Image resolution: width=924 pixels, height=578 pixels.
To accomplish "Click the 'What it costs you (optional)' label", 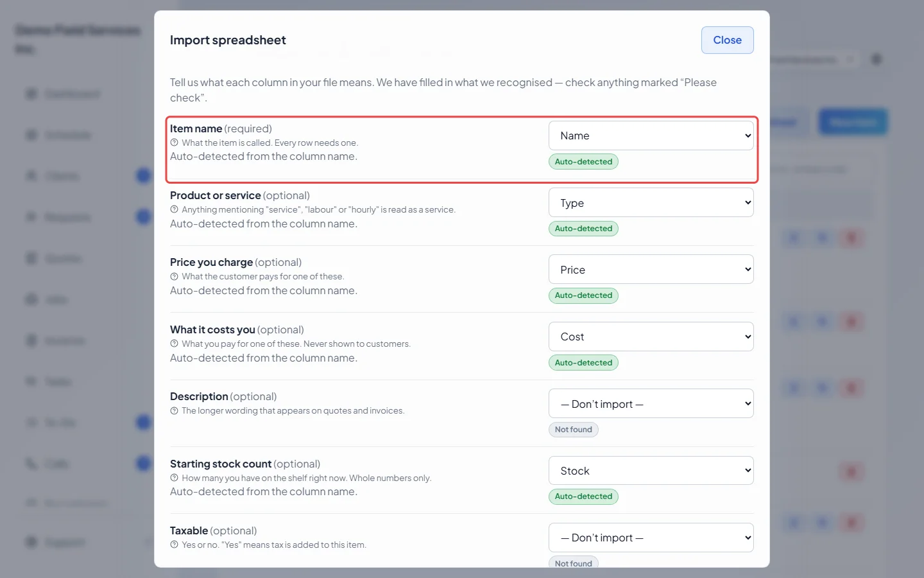I will (x=237, y=329).
